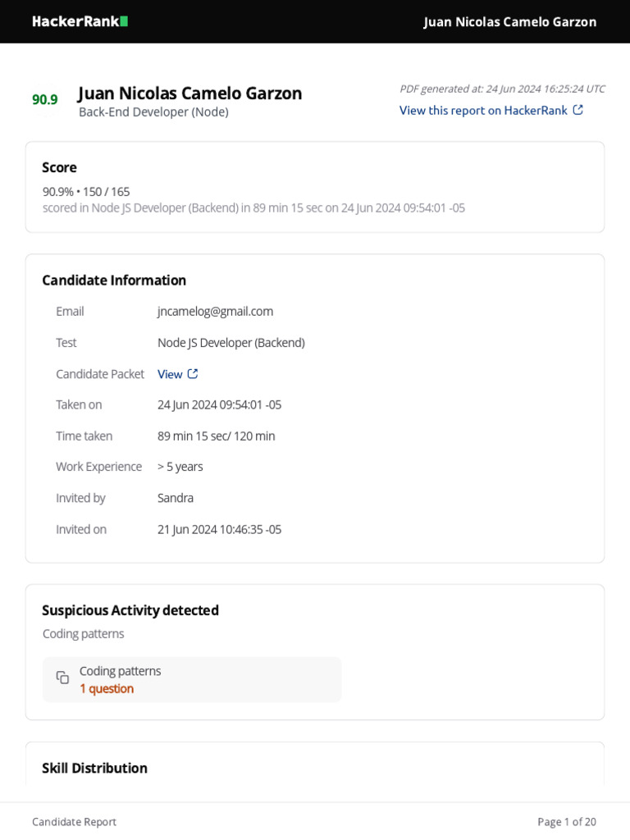Click the Time taken value 89 min 15 sec
The height and width of the screenshot is (840, 630).
pos(217,436)
